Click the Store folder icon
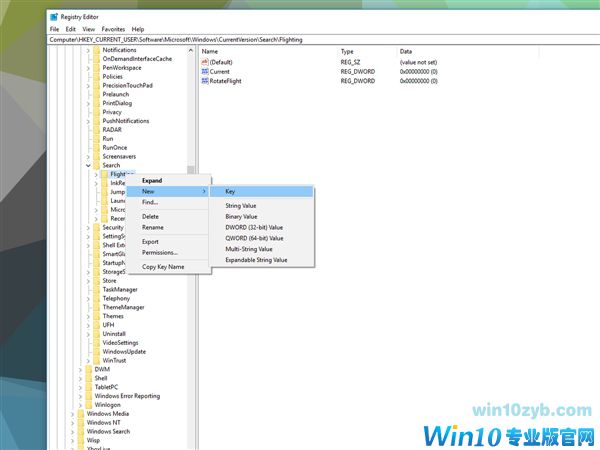 pyautogui.click(x=96, y=280)
